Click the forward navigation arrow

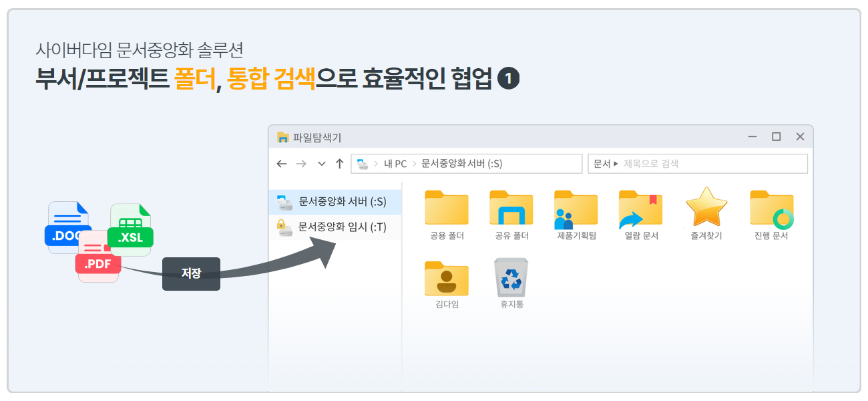pos(301,164)
